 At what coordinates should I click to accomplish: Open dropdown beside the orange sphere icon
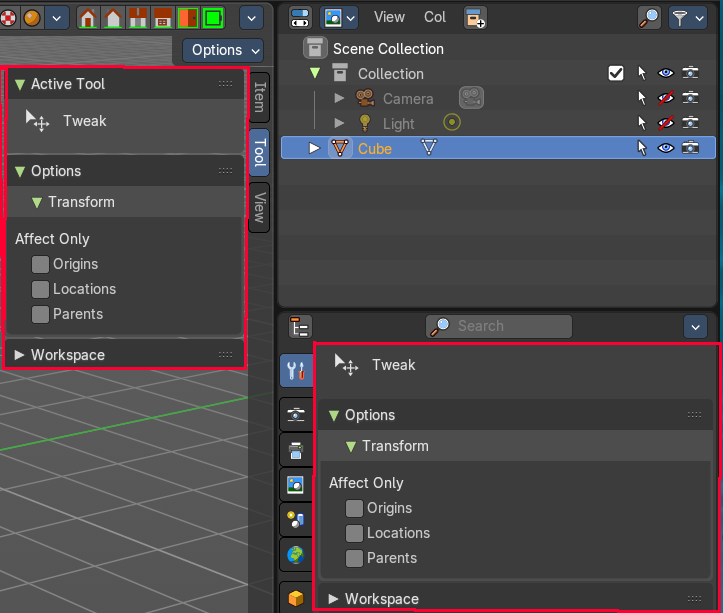click(x=57, y=18)
